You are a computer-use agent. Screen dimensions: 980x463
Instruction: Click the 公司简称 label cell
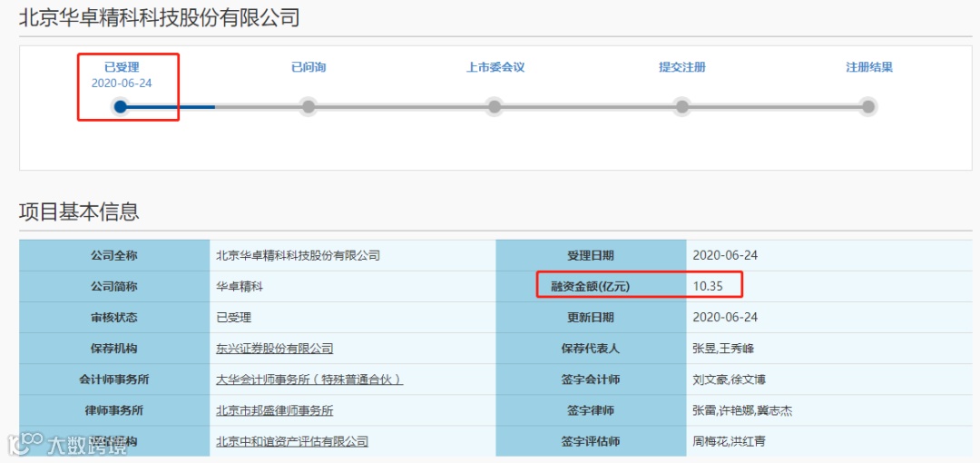114,287
